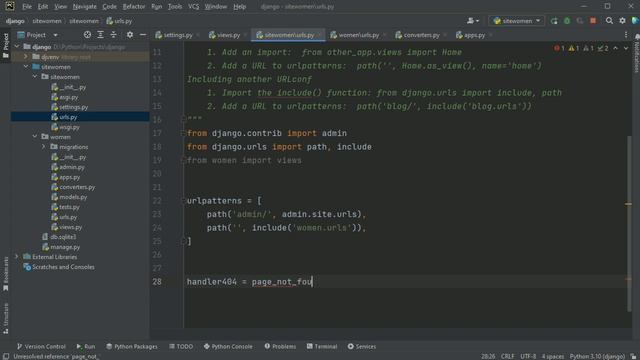The image size is (640, 360).
Task: Click Python 3.10 (django) interpreter in status bar
Action: point(597,356)
